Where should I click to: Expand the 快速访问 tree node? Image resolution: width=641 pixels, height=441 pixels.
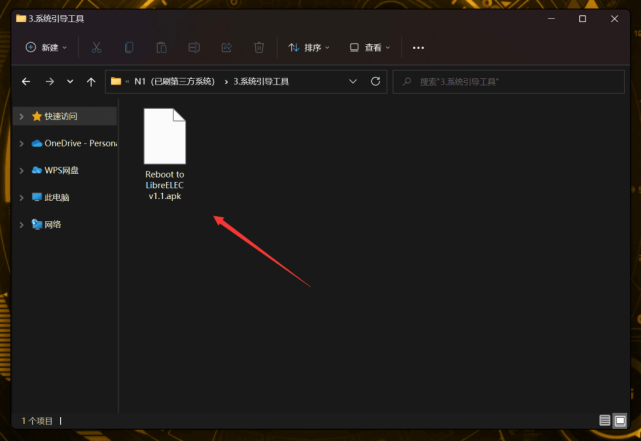[22, 116]
